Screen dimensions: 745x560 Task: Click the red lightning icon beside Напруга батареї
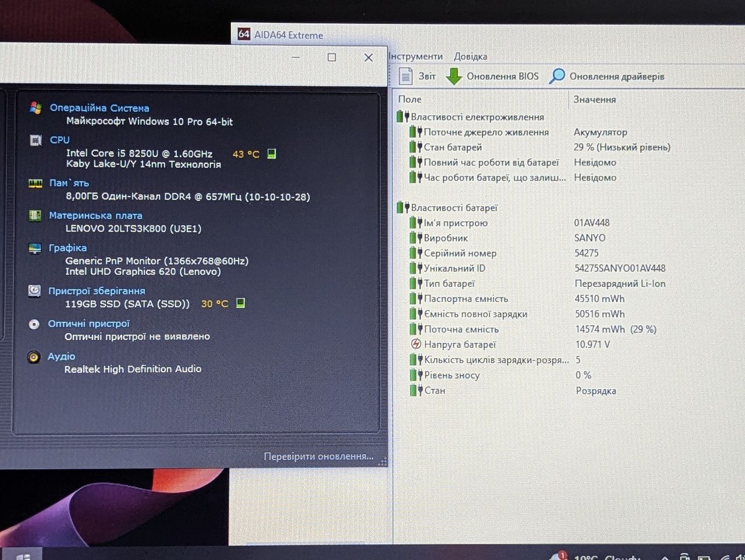point(416,344)
